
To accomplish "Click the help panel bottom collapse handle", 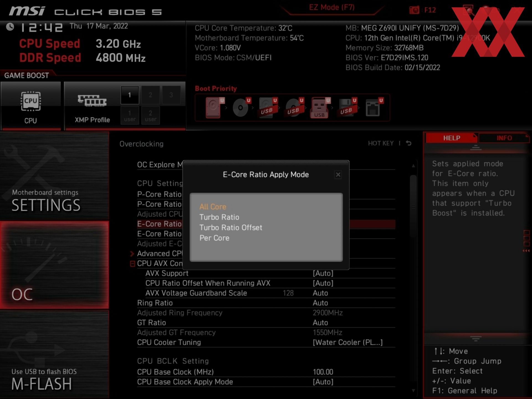I will tap(476, 339).
